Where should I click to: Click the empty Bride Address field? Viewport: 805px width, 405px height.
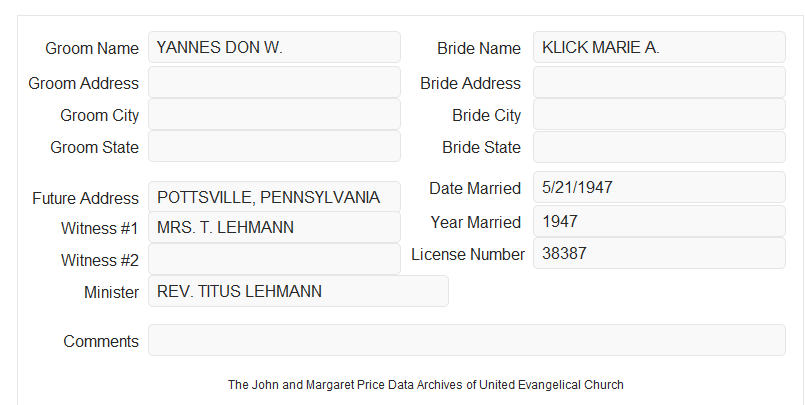click(659, 82)
